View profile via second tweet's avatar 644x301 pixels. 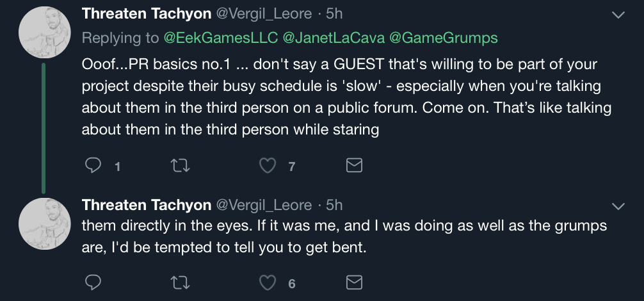pyautogui.click(x=44, y=224)
